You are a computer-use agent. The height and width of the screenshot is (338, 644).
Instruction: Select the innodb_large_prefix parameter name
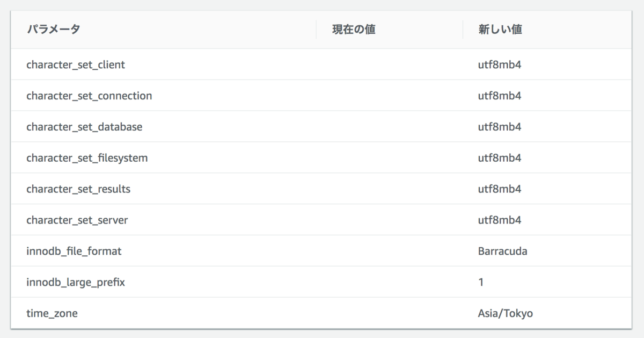[x=76, y=282]
